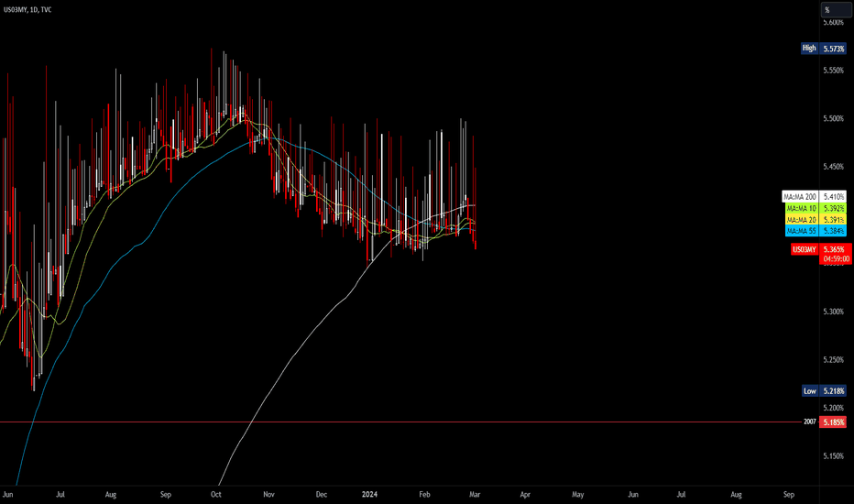Click the 5.550% price axis tick
The height and width of the screenshot is (504, 854).
[833, 71]
